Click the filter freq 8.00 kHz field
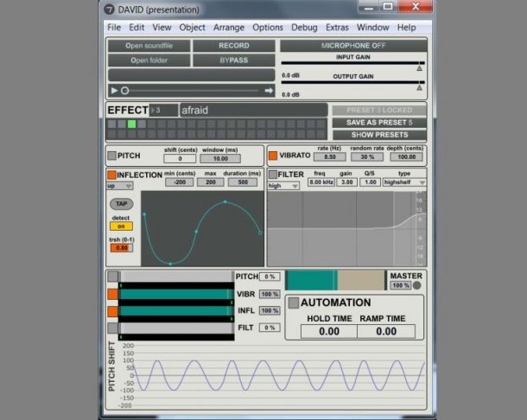 pos(321,182)
